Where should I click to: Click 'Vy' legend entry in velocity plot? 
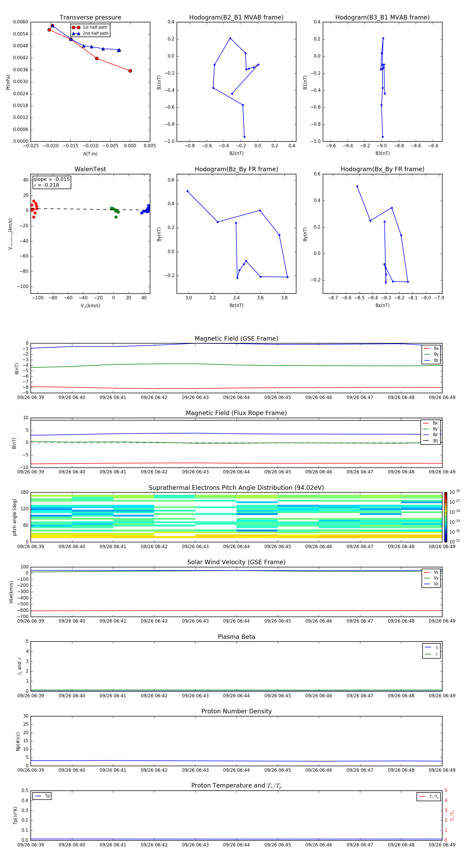(x=431, y=578)
